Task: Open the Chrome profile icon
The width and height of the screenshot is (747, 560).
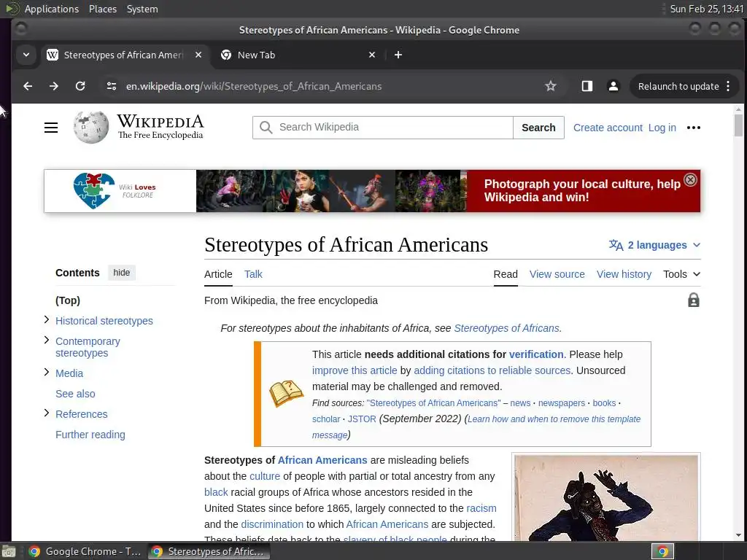Action: click(x=613, y=86)
